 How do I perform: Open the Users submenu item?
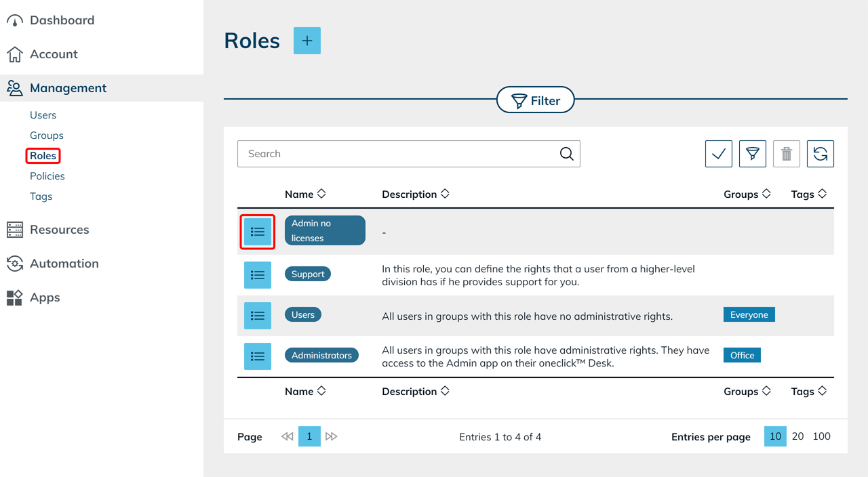[x=43, y=115]
